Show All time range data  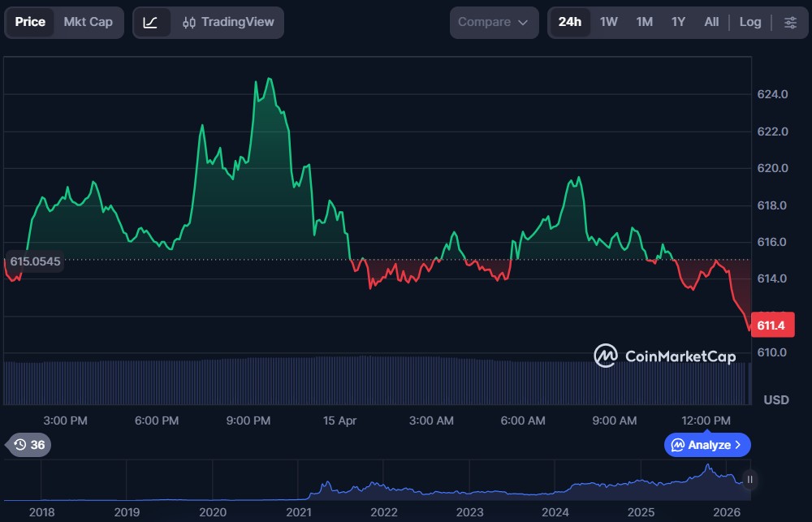point(711,22)
